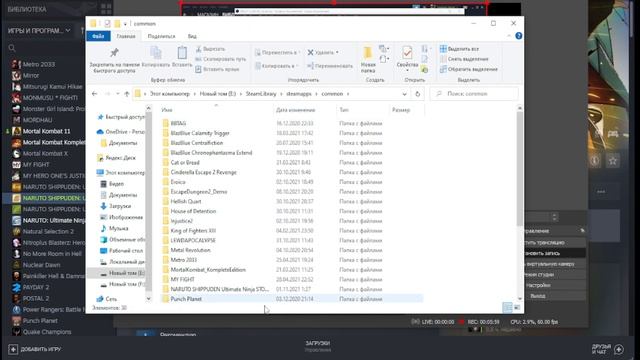Select This PC in navigation pane
Screen dimensions: 640x360
pyautogui.click(x=121, y=173)
